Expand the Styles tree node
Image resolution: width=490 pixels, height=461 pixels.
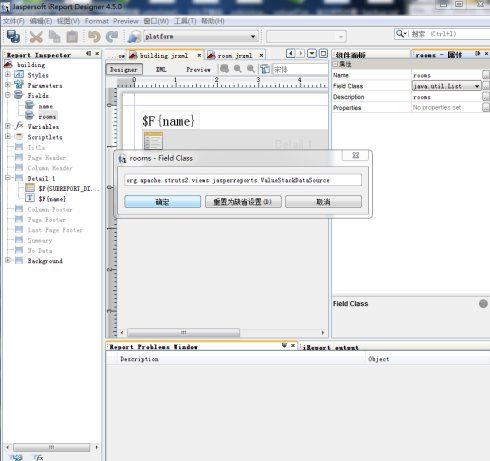[8, 75]
